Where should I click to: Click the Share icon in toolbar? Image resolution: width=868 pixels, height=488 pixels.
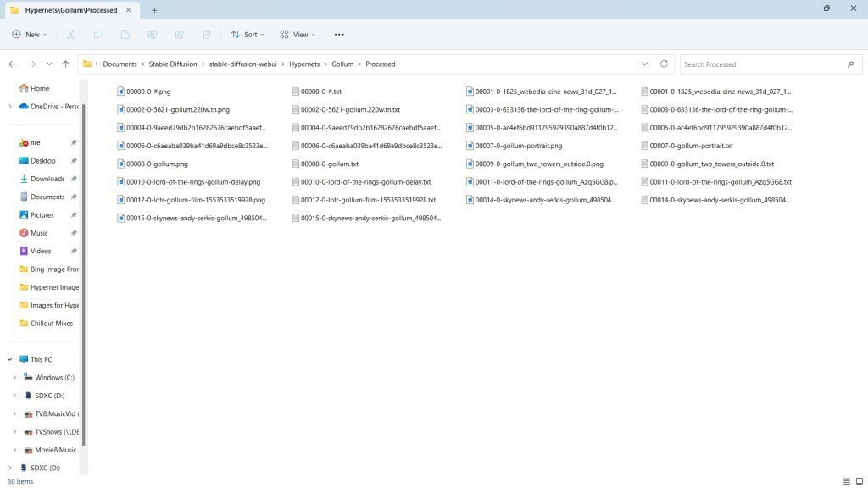coord(180,35)
